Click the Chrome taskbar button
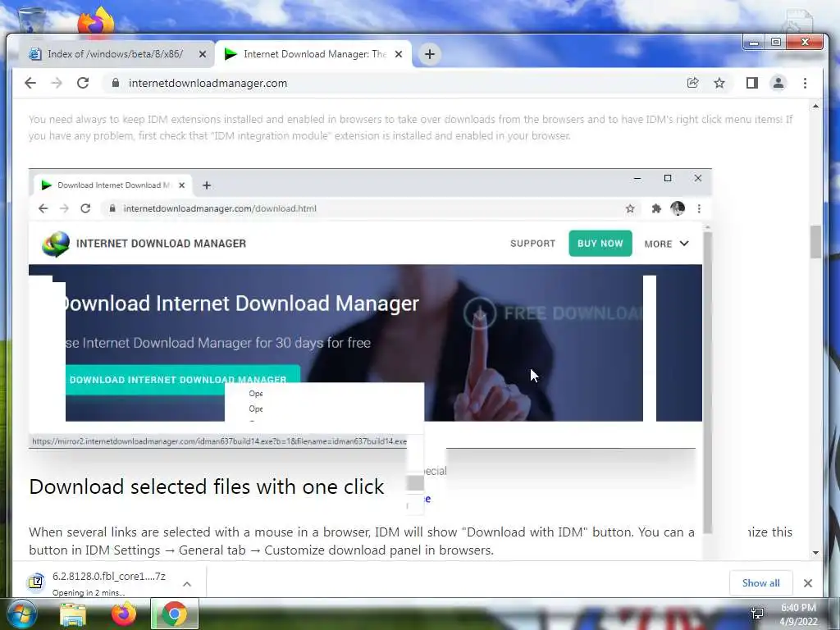840x630 pixels. (175, 614)
